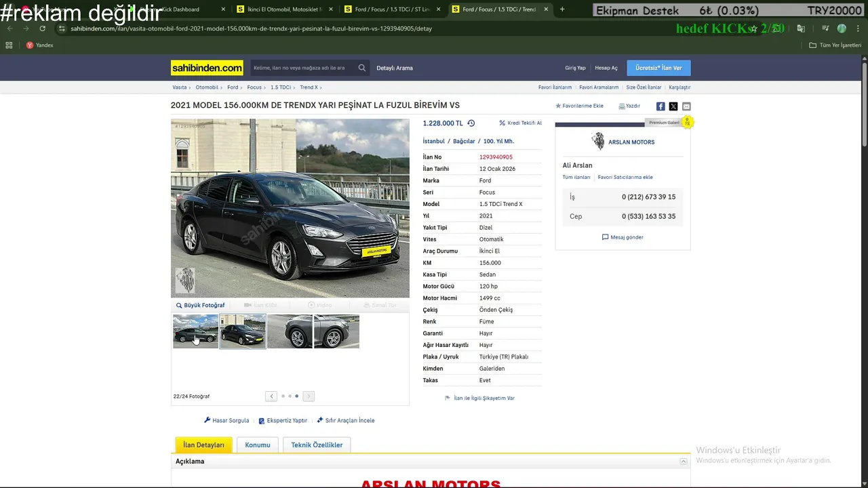Open Size Özel İlanlar link
Viewport: 868px width, 488px height.
644,87
